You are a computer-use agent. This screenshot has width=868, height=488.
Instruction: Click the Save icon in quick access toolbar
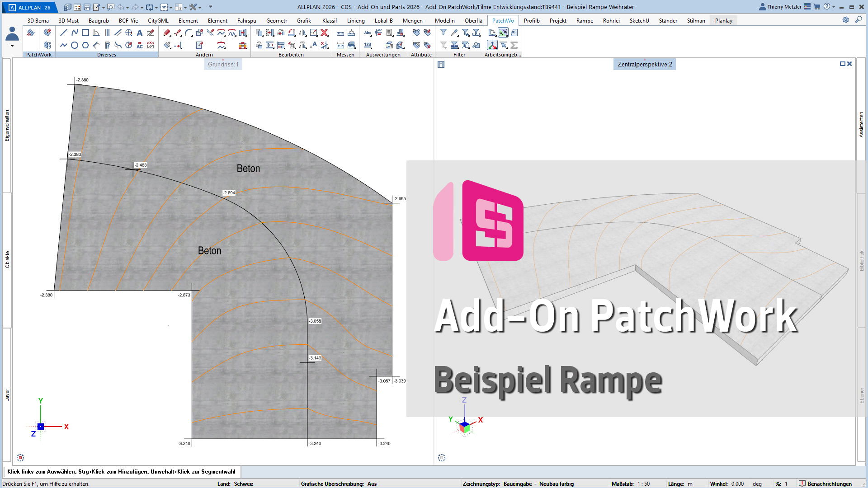tap(87, 7)
